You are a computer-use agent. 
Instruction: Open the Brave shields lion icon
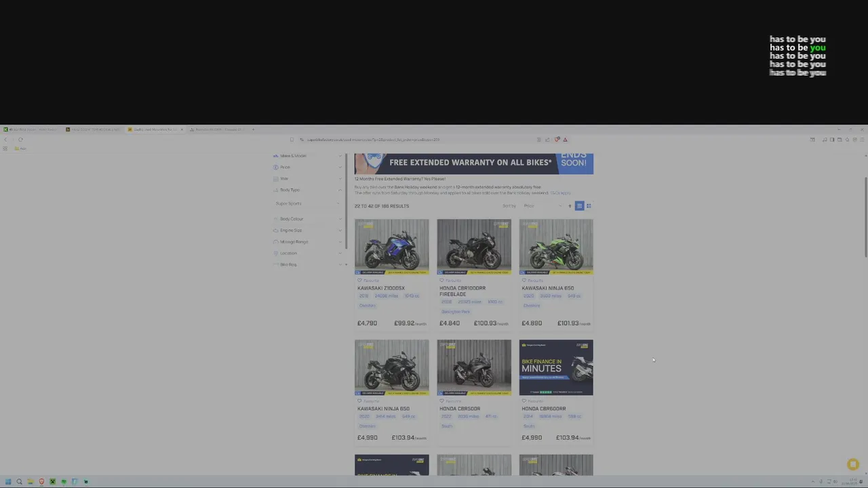pos(557,140)
